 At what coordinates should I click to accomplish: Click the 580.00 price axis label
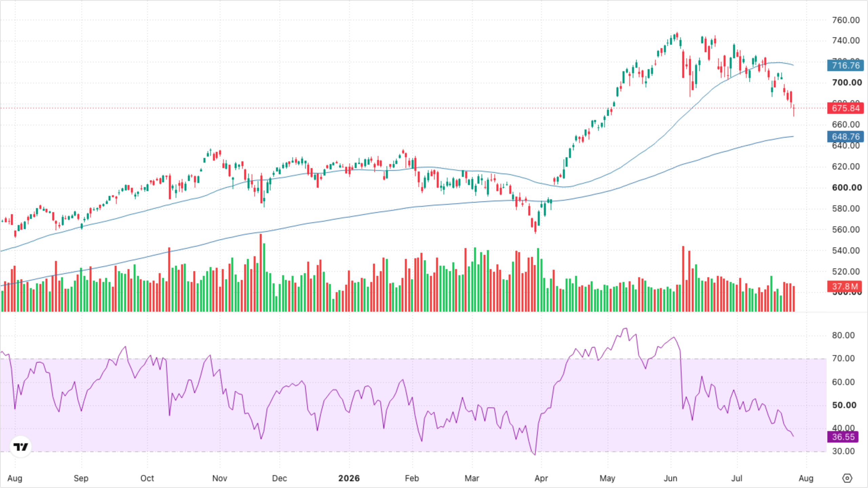point(846,208)
